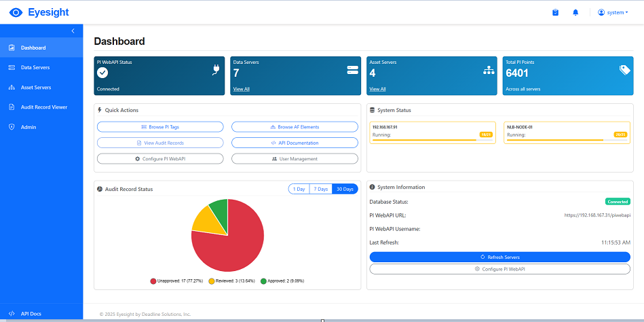This screenshot has height=322, width=644.
Task: Click the tag icon on Total PI Points card
Action: 625,70
